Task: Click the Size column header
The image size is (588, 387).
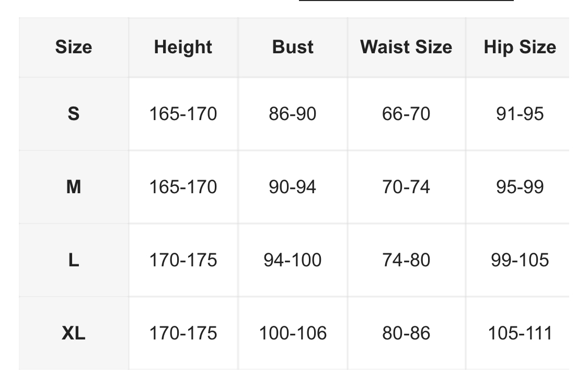Action: tap(74, 47)
